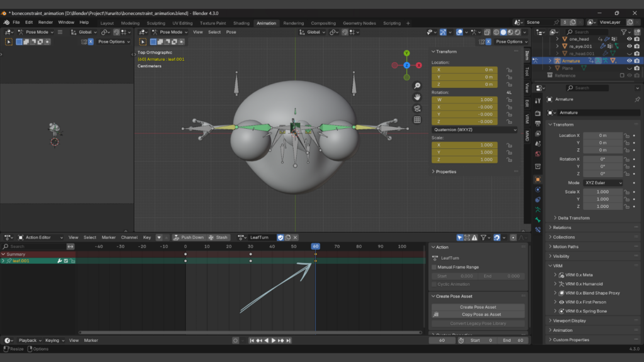Screen dimensions: 644x362
Task: Open Action Editor mode dropdown
Action: pos(40,237)
